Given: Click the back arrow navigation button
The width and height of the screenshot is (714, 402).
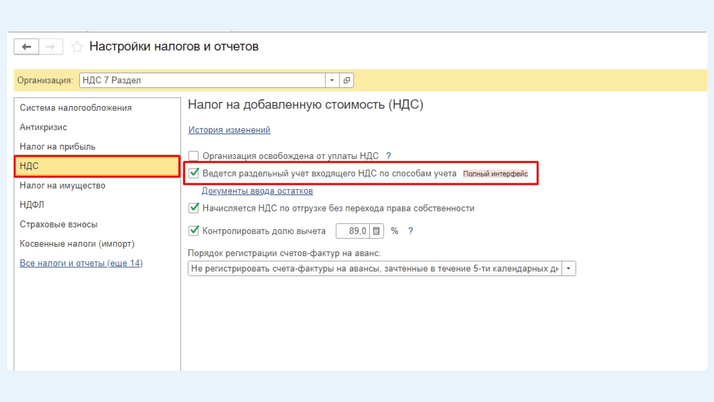Looking at the screenshot, I should (x=27, y=47).
